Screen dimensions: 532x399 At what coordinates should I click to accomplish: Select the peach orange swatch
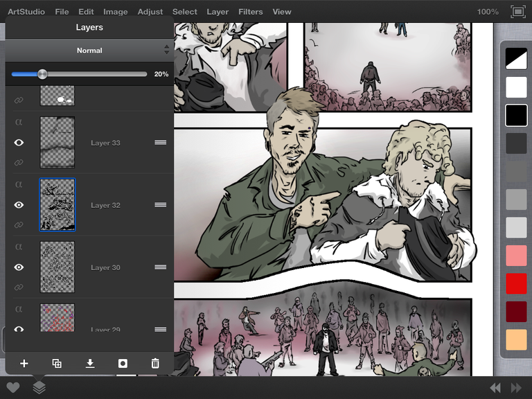point(516,339)
